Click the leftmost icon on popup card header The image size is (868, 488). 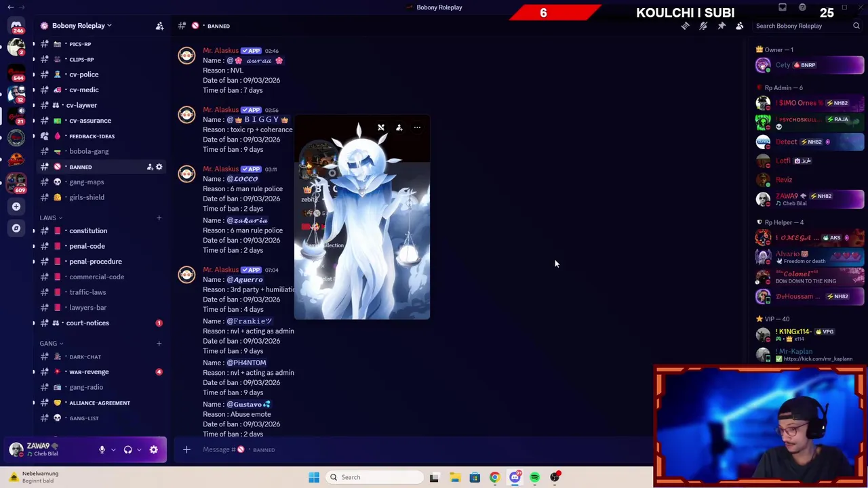pyautogui.click(x=381, y=127)
